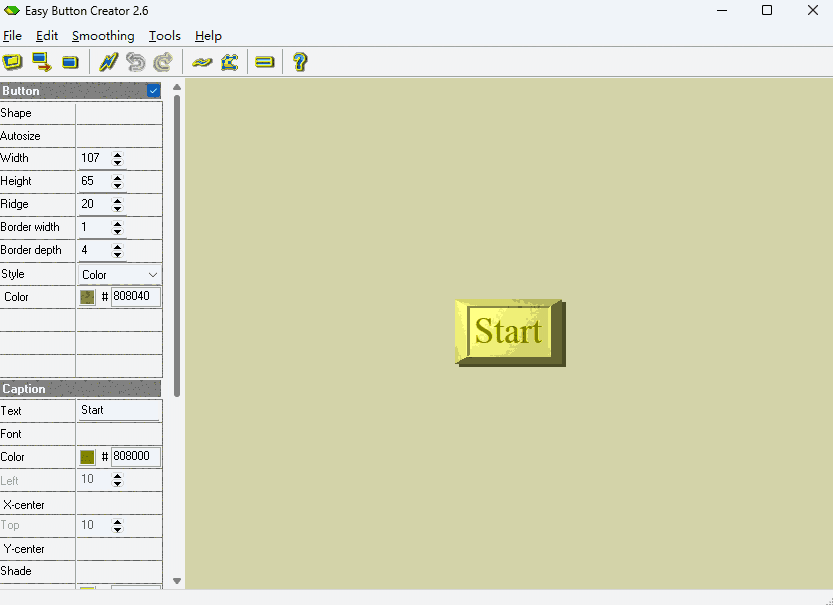Click the wavy smoothing toolbar icon
833x605 pixels.
[202, 61]
